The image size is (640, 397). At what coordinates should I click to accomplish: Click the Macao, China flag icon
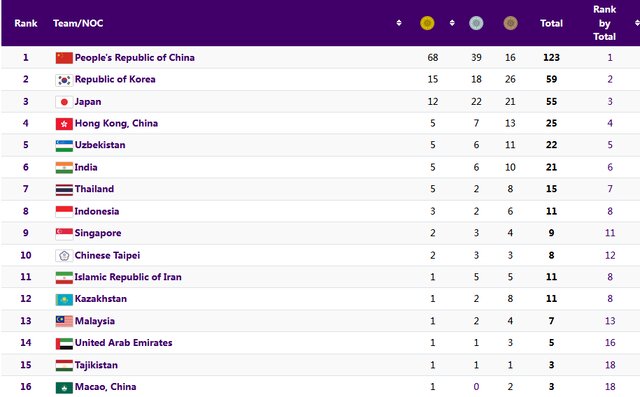tap(64, 387)
